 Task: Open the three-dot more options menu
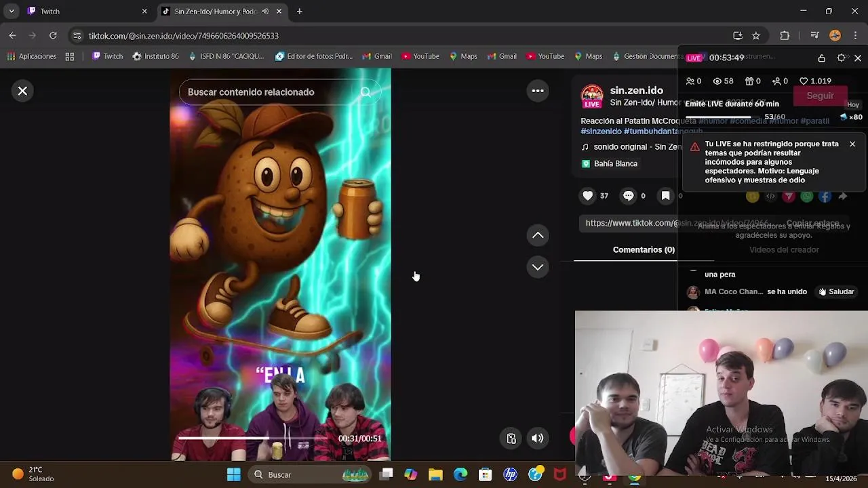pyautogui.click(x=538, y=91)
